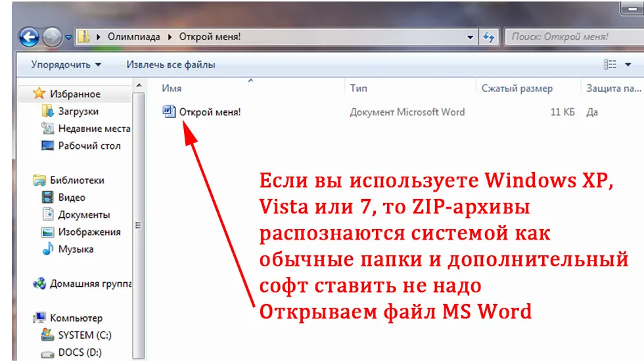The image size is (644, 361).
Task: Click the Рабочий стол icon
Action: pos(47,146)
